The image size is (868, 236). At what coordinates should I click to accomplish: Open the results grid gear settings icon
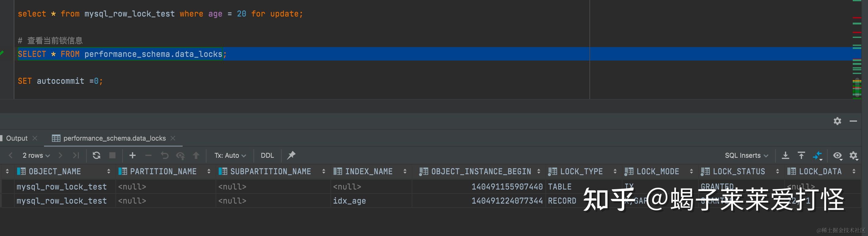pyautogui.click(x=853, y=155)
